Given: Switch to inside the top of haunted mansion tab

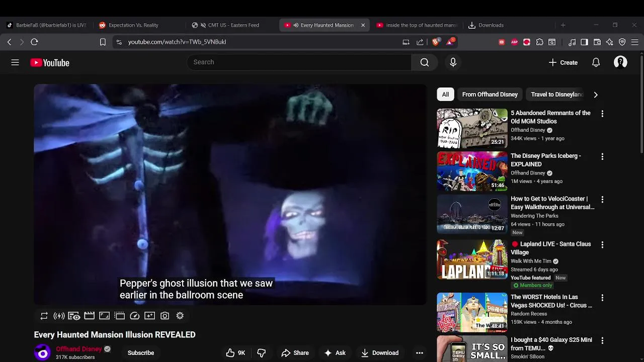Looking at the screenshot, I should click(417, 25).
